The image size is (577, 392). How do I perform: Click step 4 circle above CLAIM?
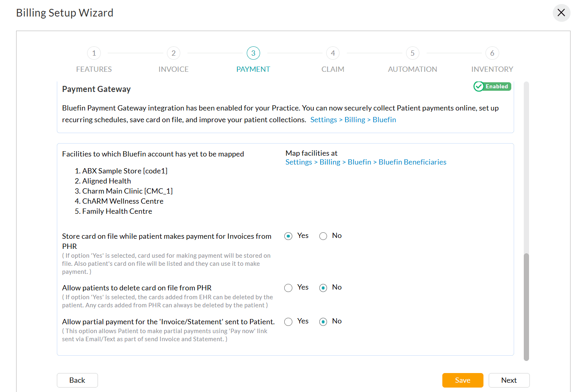pyautogui.click(x=333, y=53)
